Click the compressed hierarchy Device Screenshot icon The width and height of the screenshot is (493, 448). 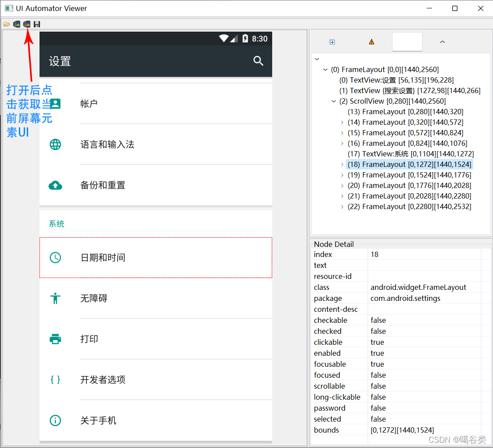click(27, 24)
